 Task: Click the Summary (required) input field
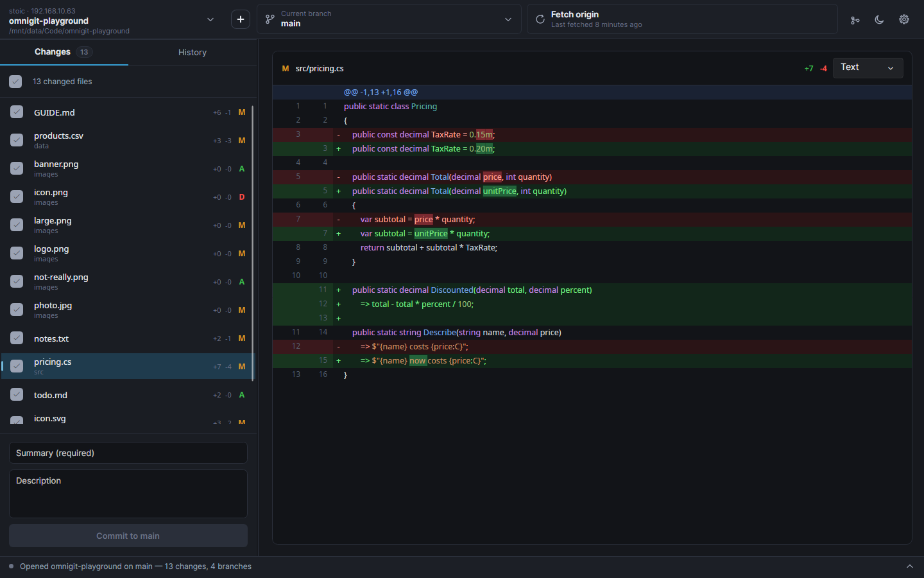pos(128,453)
